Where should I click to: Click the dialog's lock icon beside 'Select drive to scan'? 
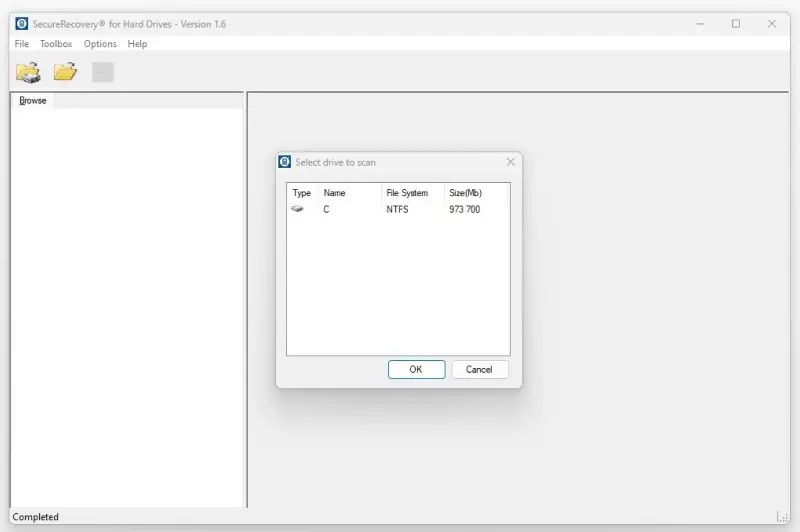pos(285,162)
